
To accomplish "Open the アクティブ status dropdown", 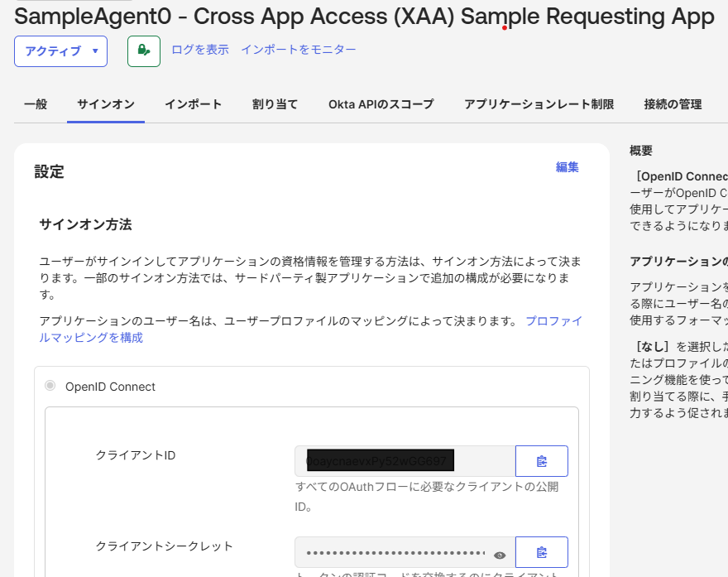I will [60, 51].
